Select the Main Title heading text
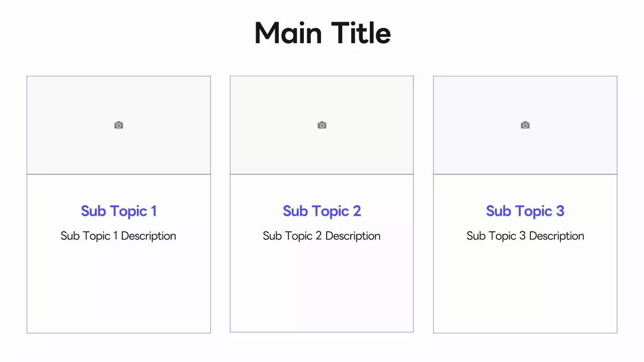This screenshot has width=644, height=362. pos(323,33)
